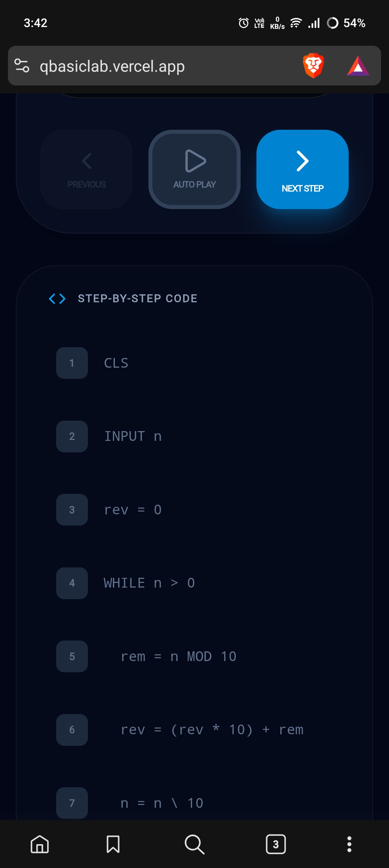Go to the browser home icon
389x868 pixels.
point(40,844)
